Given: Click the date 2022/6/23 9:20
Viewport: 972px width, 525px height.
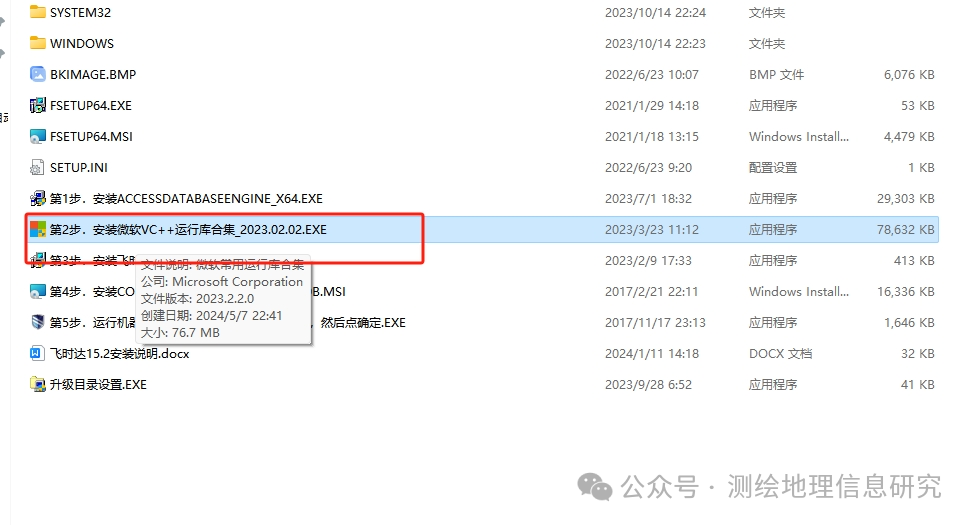Looking at the screenshot, I should pos(648,167).
